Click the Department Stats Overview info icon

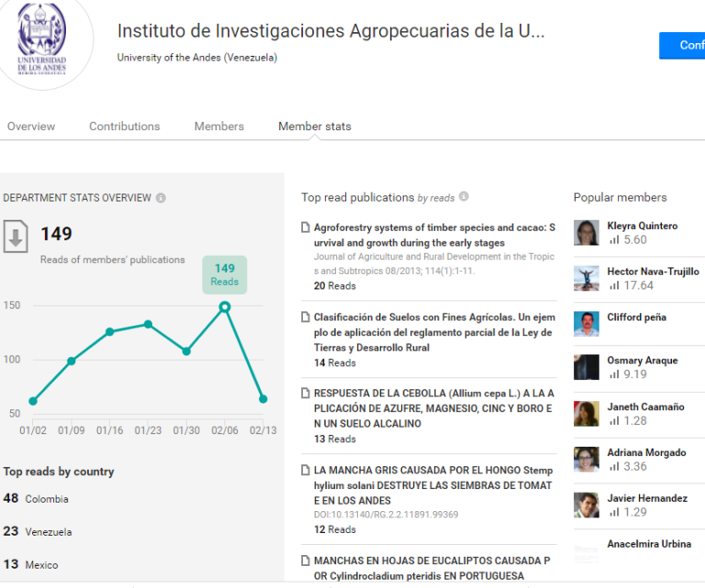161,197
